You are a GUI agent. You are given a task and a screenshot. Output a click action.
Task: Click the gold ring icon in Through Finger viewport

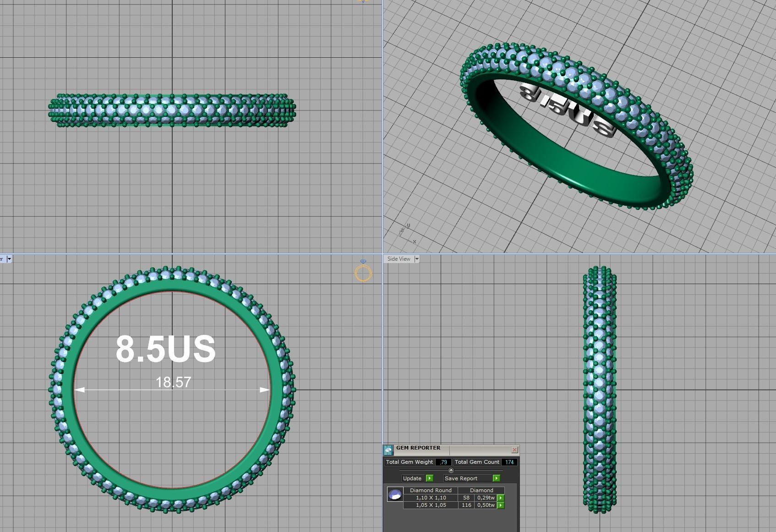point(363,271)
